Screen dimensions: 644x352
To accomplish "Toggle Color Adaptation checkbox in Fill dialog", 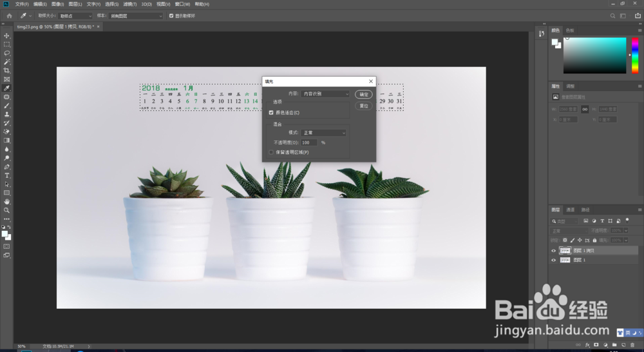I will tap(271, 113).
